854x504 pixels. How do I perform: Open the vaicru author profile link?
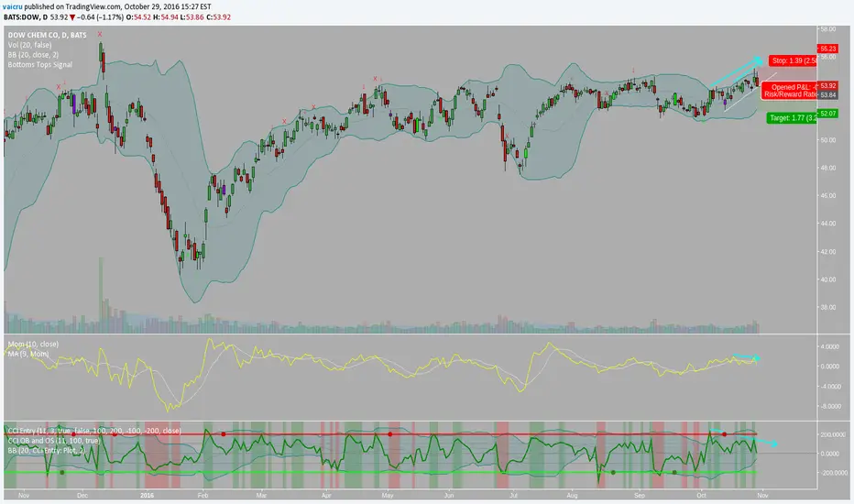(x=12, y=6)
